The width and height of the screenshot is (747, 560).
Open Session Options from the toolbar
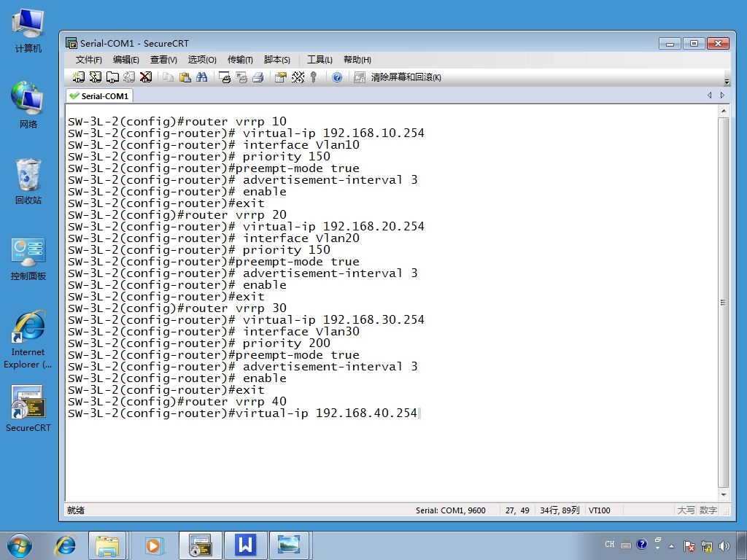tap(281, 77)
